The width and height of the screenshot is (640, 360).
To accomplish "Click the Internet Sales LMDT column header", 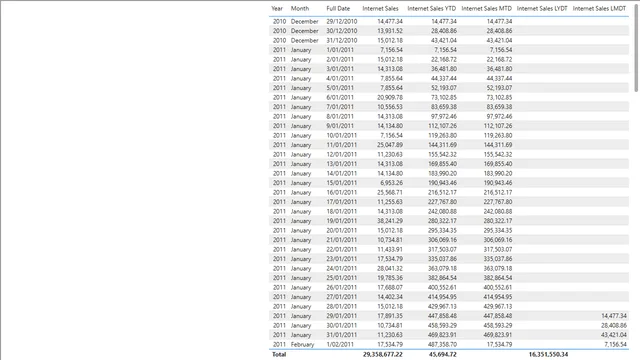I will pos(599,8).
